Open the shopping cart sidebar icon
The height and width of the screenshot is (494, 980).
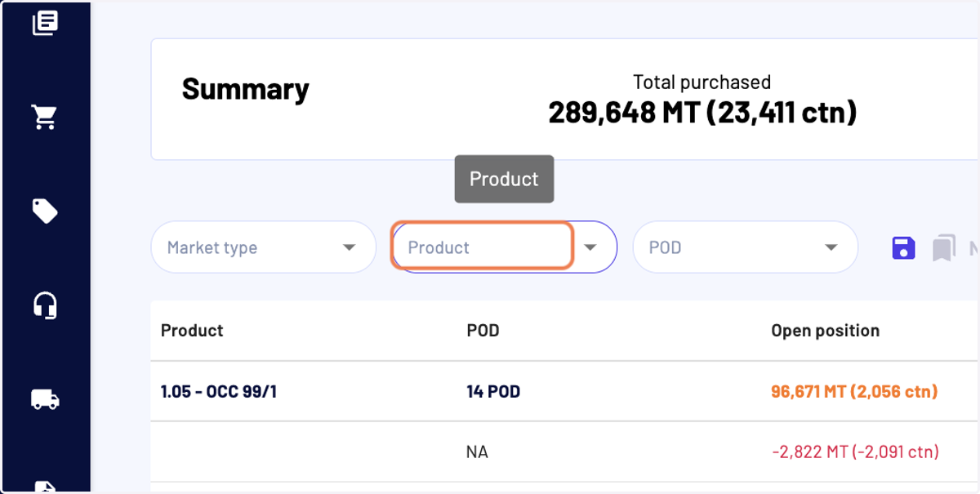pos(45,117)
